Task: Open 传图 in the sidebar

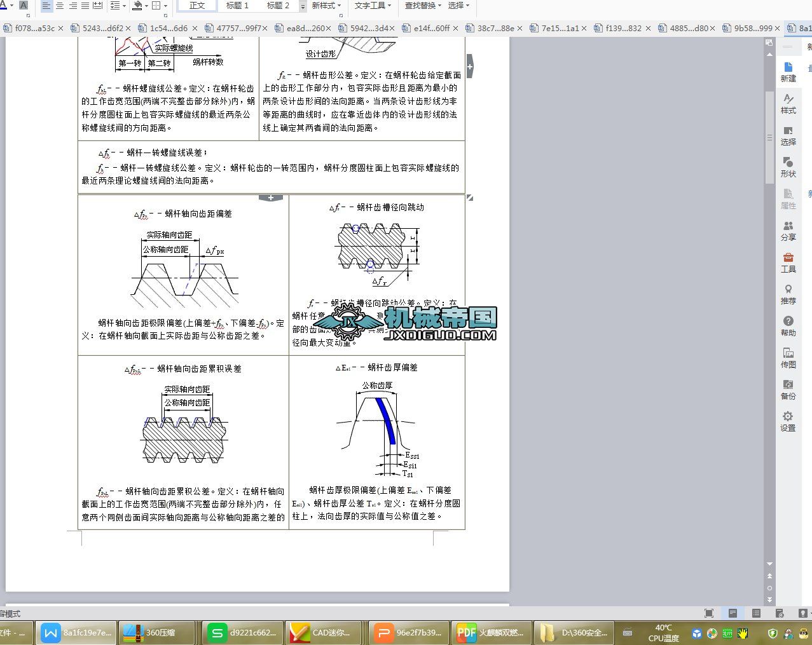Action: [x=788, y=358]
